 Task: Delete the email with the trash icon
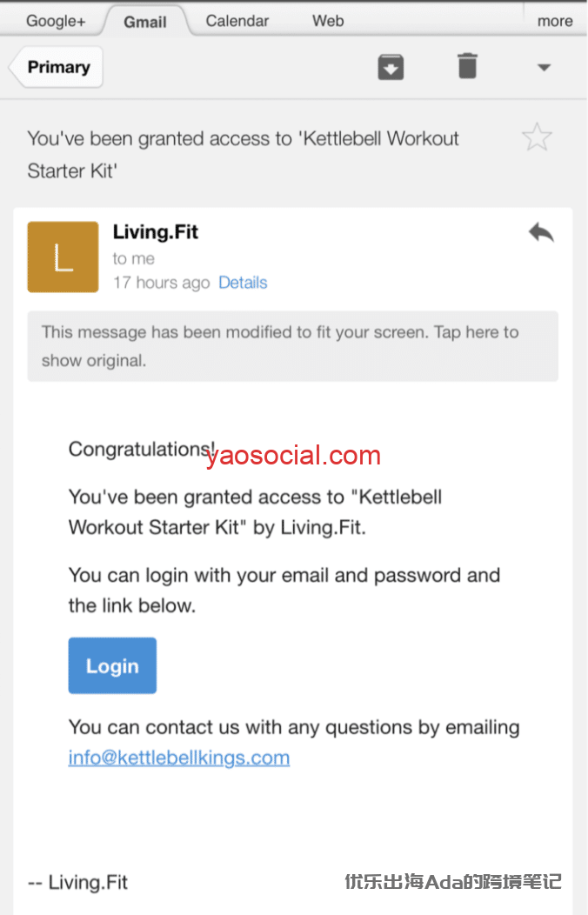tap(467, 67)
